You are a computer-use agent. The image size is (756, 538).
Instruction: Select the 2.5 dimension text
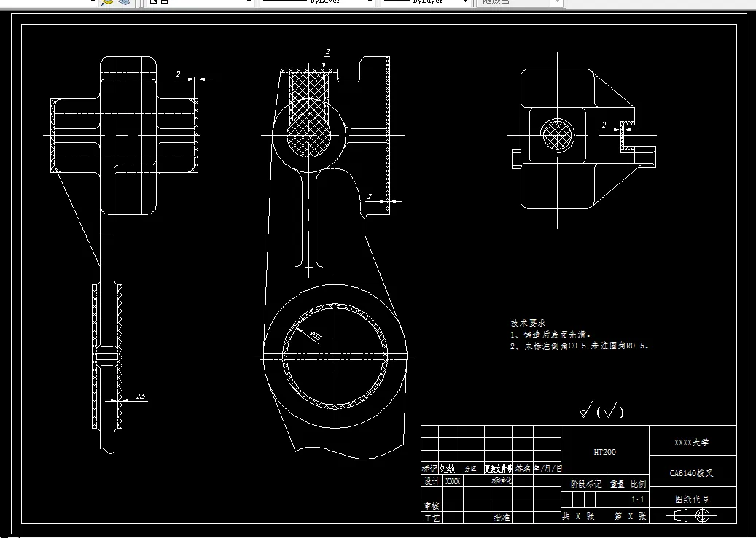[x=140, y=397]
